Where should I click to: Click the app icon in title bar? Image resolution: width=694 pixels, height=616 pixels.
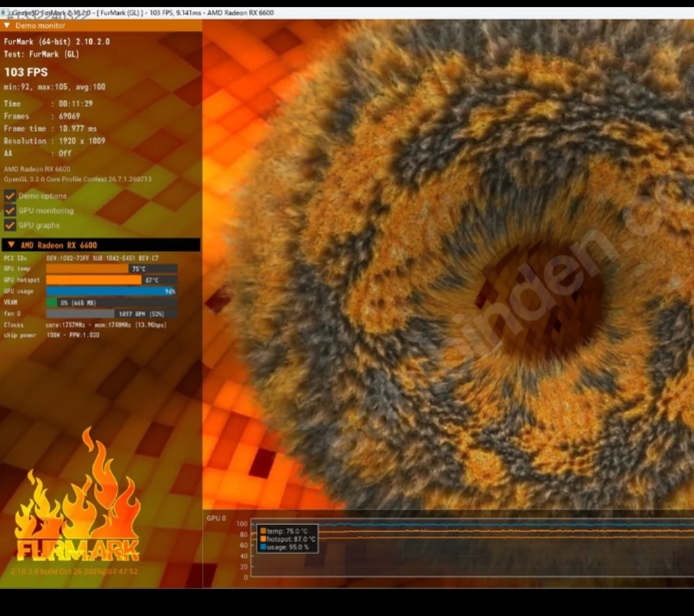pos(4,12)
